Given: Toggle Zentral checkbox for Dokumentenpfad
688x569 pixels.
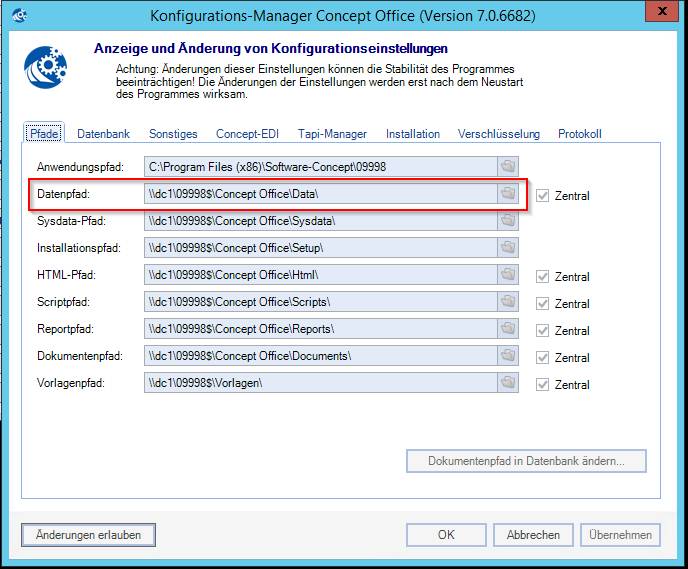Looking at the screenshot, I should [542, 358].
